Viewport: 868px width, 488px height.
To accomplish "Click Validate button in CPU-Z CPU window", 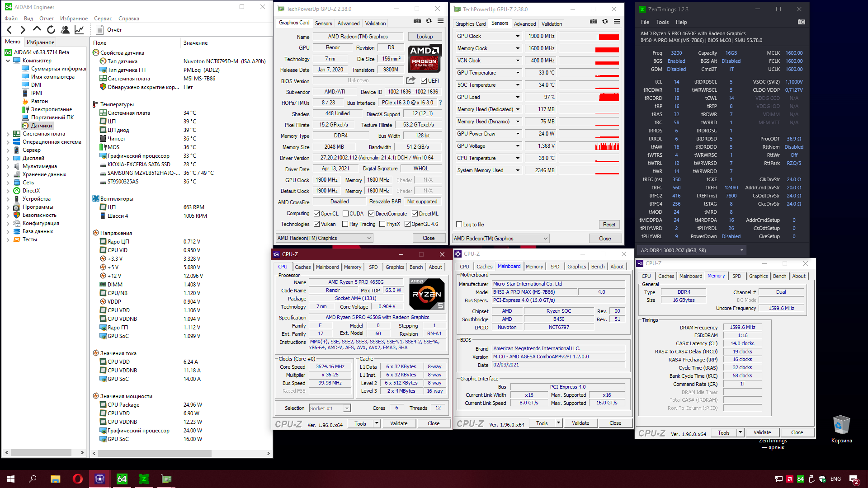I will (399, 423).
